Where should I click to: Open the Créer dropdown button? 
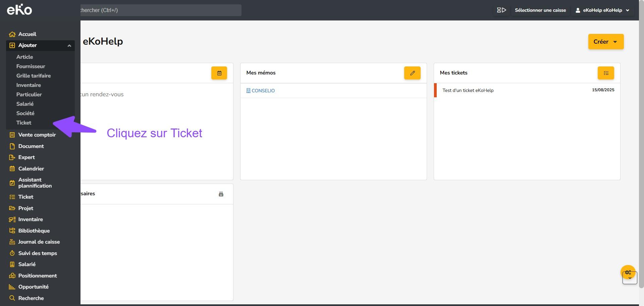606,42
